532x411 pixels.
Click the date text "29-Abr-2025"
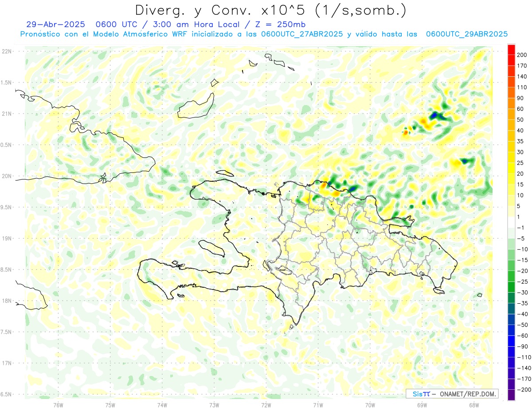[x=55, y=24]
